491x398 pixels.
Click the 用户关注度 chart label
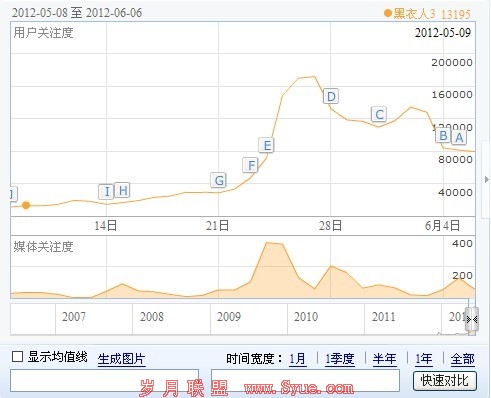(x=43, y=33)
